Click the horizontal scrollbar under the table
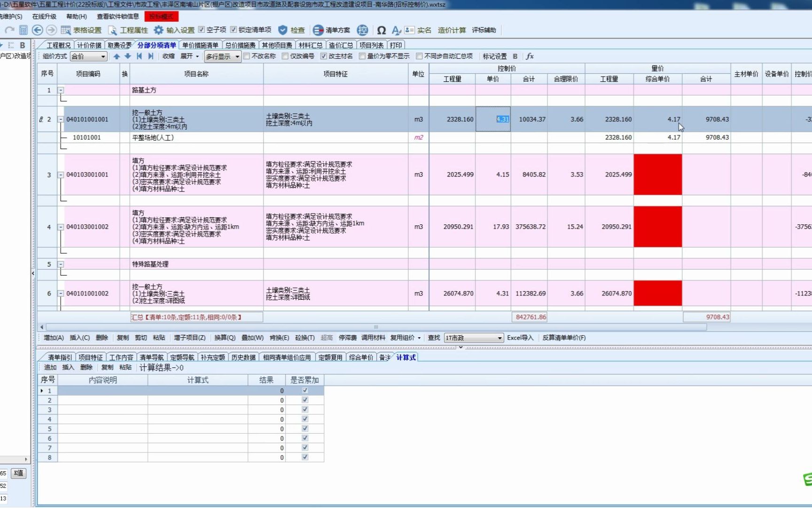This screenshot has width=812, height=508. (375, 327)
